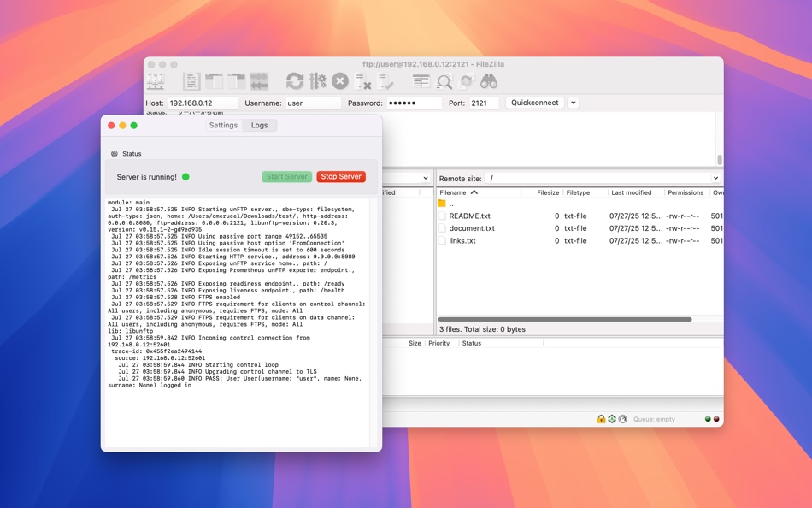812x508 pixels.
Task: Sort remote files by Permissions column
Action: click(687, 192)
